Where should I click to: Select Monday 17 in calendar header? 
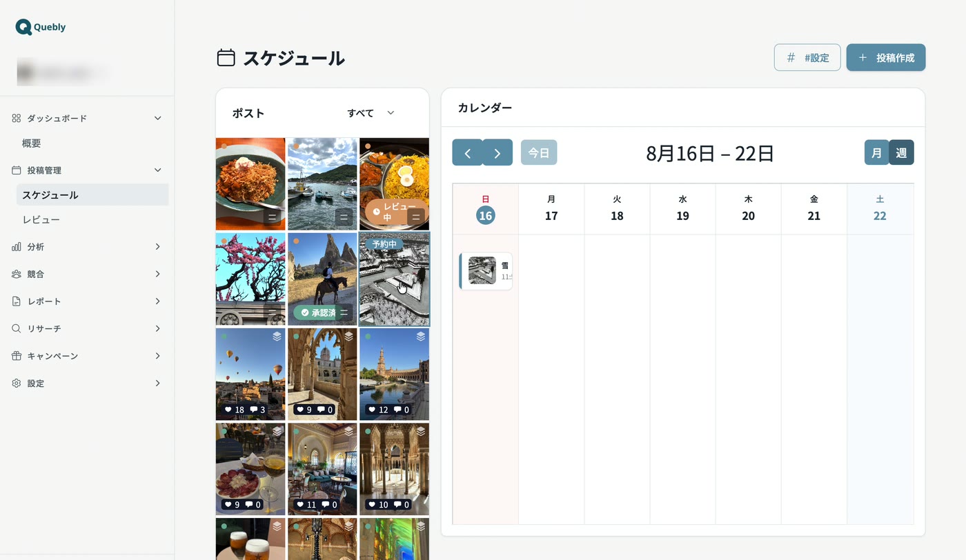tap(551, 209)
